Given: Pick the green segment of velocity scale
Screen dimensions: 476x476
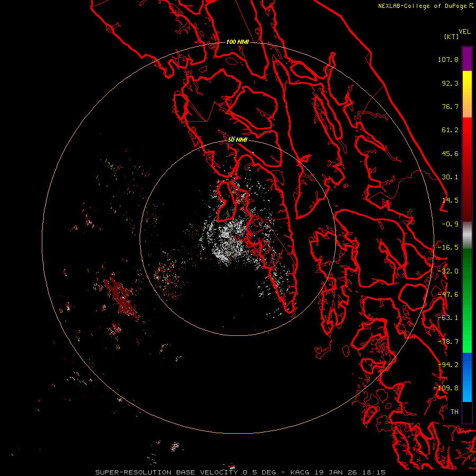Looking at the screenshot, I should (x=467, y=300).
